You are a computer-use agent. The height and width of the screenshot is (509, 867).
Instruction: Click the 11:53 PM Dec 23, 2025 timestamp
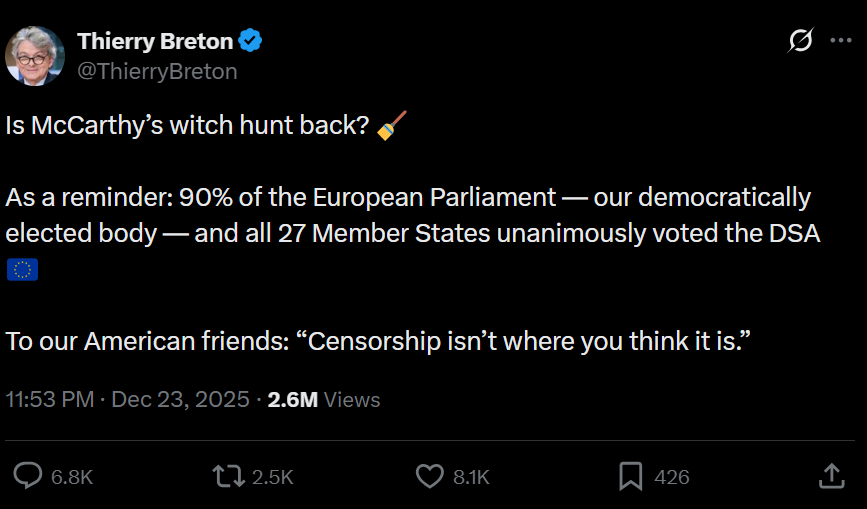click(x=128, y=400)
